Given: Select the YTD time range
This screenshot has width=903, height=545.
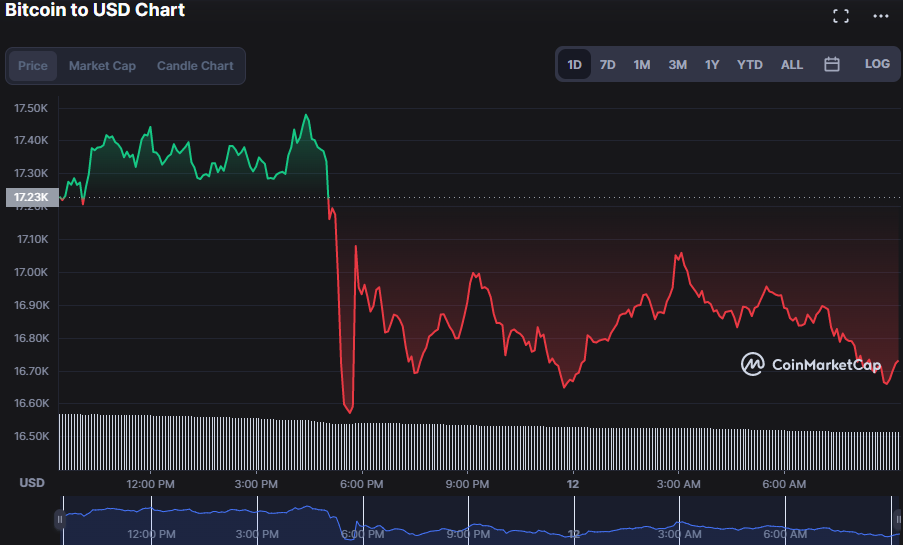Looking at the screenshot, I should pyautogui.click(x=750, y=64).
